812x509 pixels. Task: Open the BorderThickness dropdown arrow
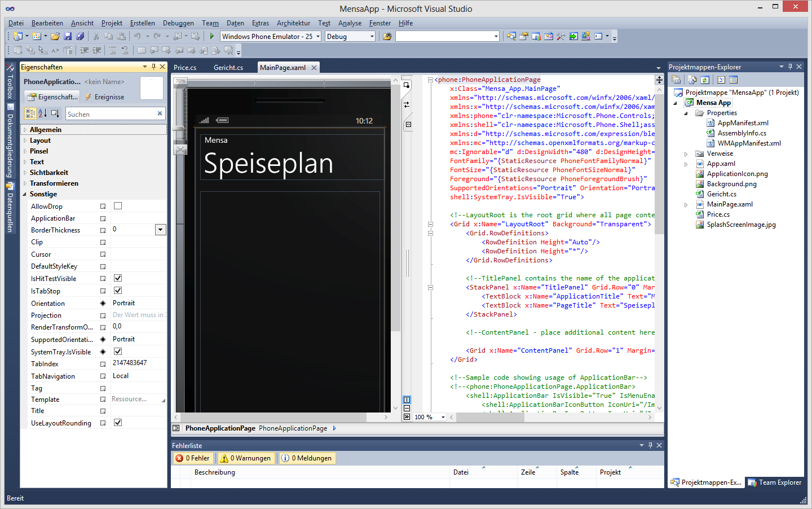(x=161, y=230)
